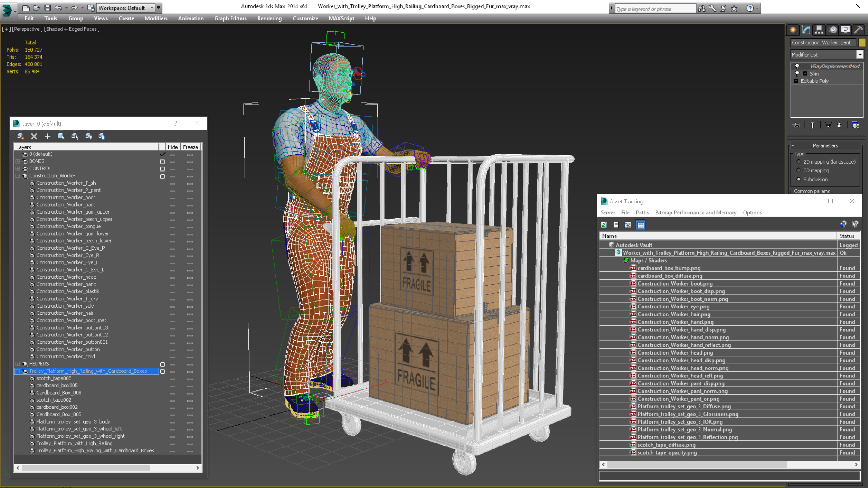
Task: Click the Layer dialog horizontal scrollbar
Action: coord(108,468)
